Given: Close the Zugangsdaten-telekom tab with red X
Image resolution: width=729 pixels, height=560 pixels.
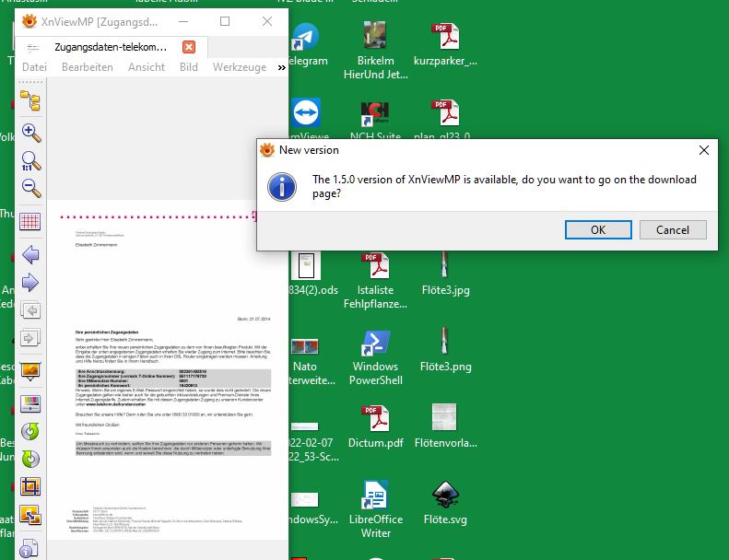Looking at the screenshot, I should (x=189, y=47).
